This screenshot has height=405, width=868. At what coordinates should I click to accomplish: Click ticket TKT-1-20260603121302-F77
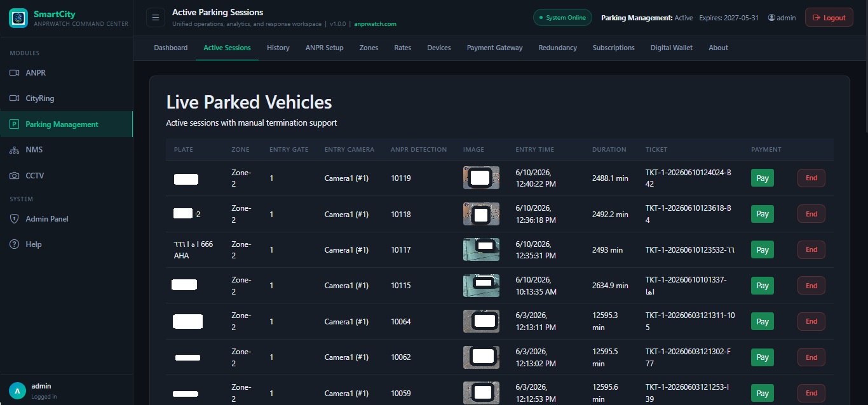click(688, 357)
